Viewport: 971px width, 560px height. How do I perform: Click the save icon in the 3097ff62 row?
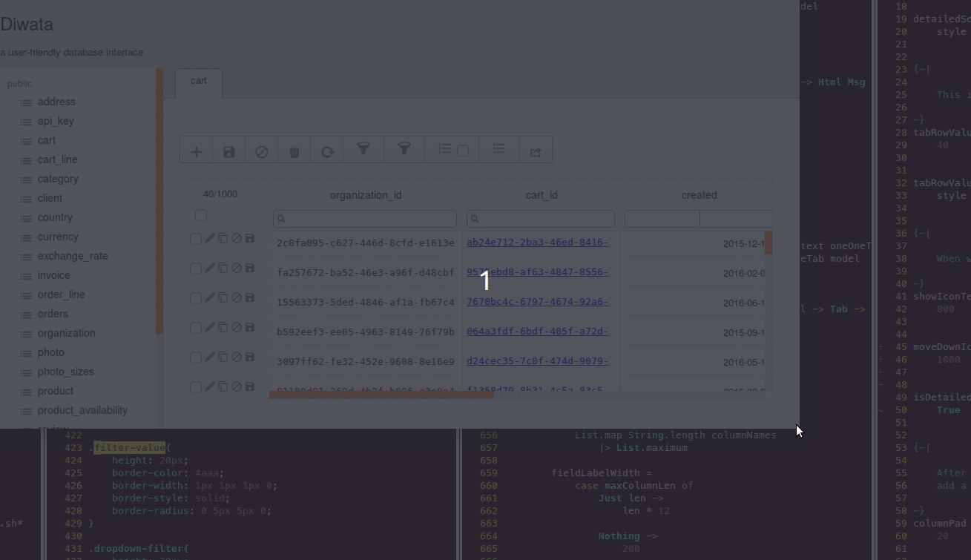(x=250, y=357)
